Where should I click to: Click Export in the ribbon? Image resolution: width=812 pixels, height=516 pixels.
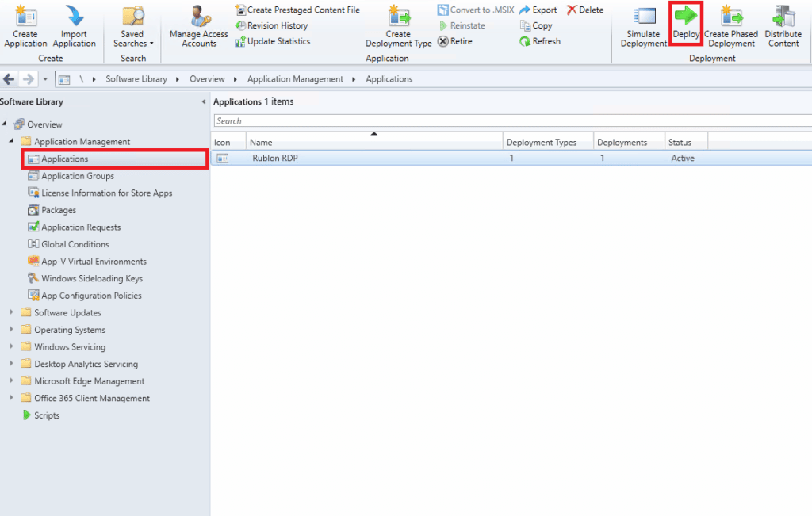pyautogui.click(x=538, y=10)
